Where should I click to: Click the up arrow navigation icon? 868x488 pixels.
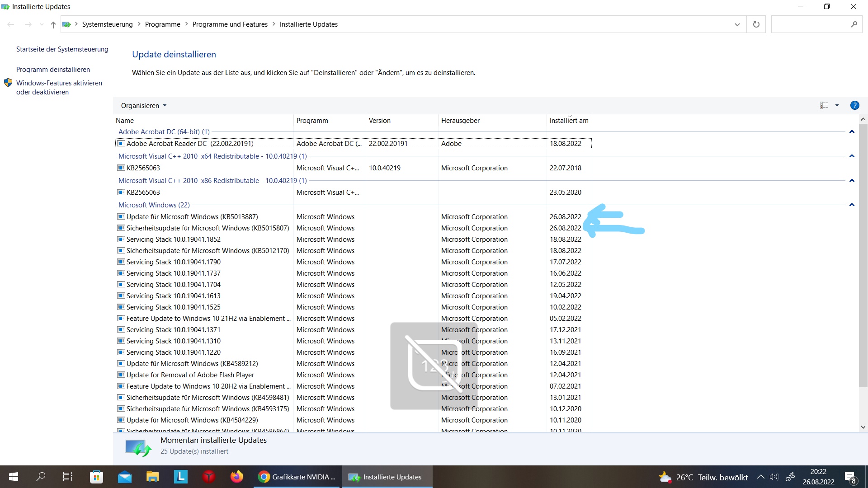pos(53,24)
